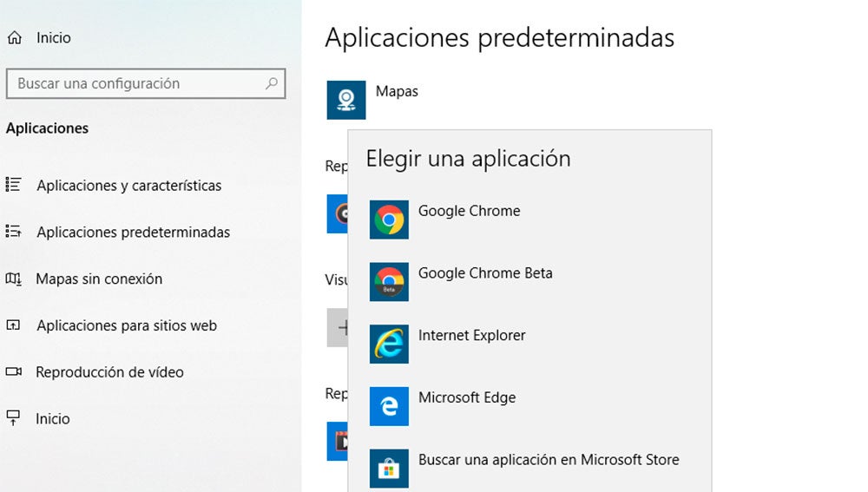Click the magnifier icon in search box
Screen dimensions: 868x492
271,83
